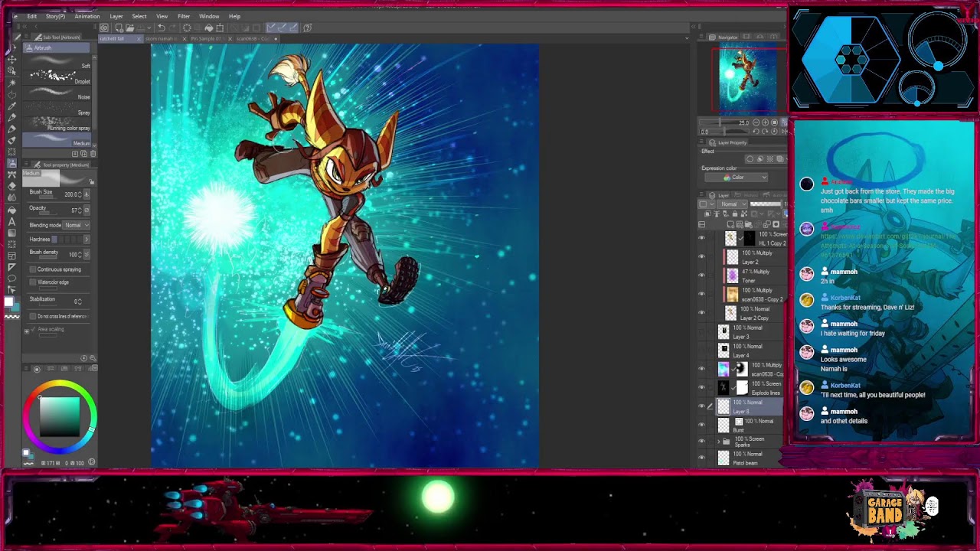Open the layer blend mode Normal dropdown
The image size is (980, 551).
coord(733,204)
